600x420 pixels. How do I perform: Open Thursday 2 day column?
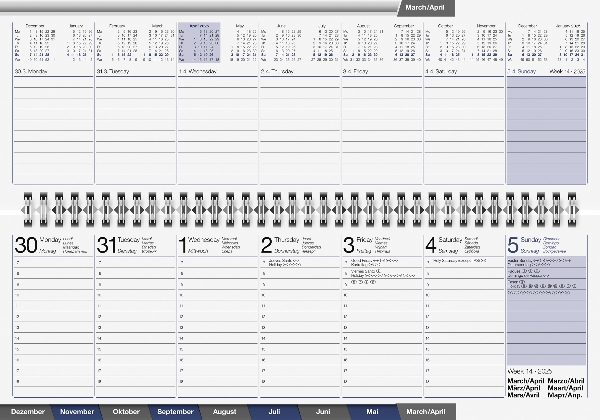pos(298,245)
